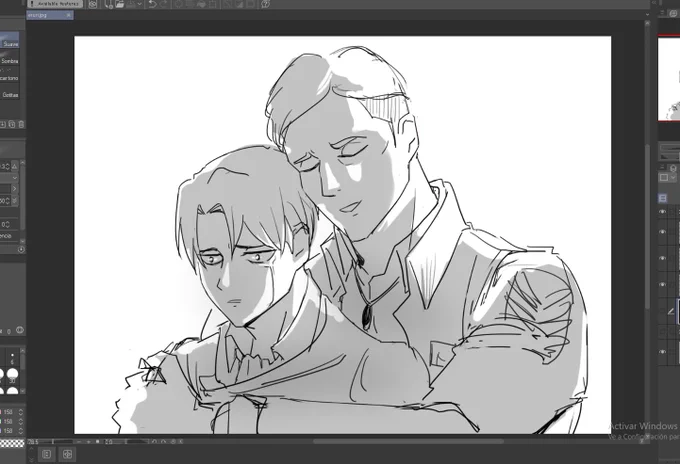Click the right bottom bar four-square button
Image resolution: width=680 pixels, height=464 pixels.
click(67, 454)
